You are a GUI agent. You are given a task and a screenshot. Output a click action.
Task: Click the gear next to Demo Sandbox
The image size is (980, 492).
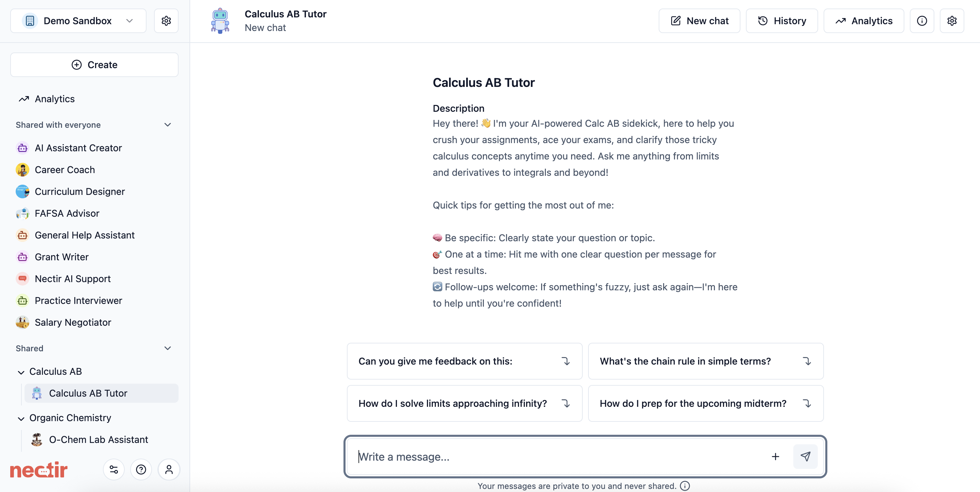click(166, 21)
